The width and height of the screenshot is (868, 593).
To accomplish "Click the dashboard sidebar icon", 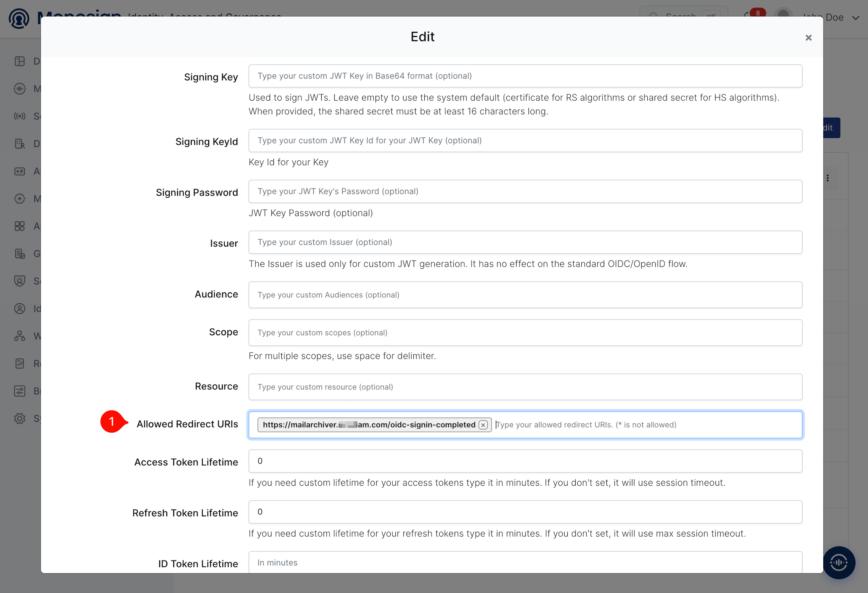I will 20,61.
